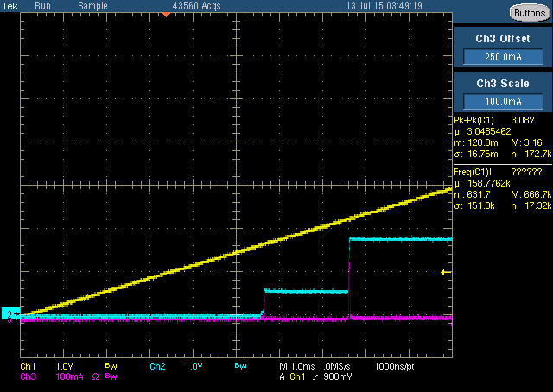Click the mean value 3.0485462

(489, 131)
